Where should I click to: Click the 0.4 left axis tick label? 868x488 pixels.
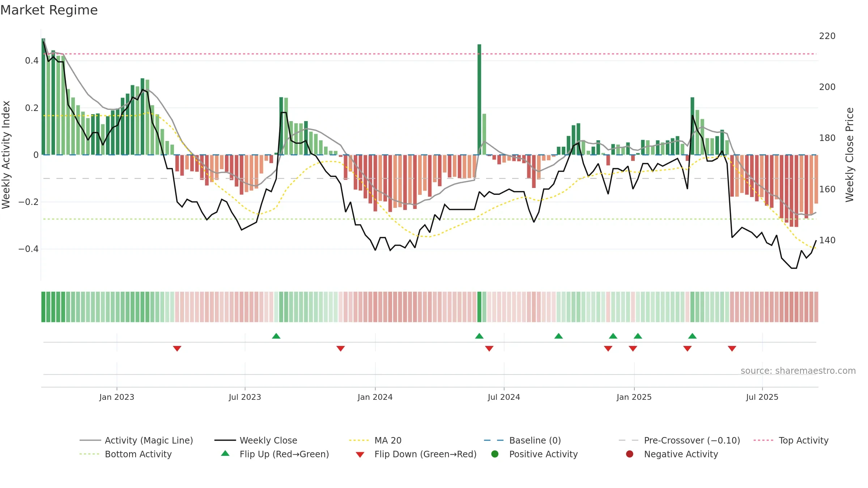click(x=32, y=61)
